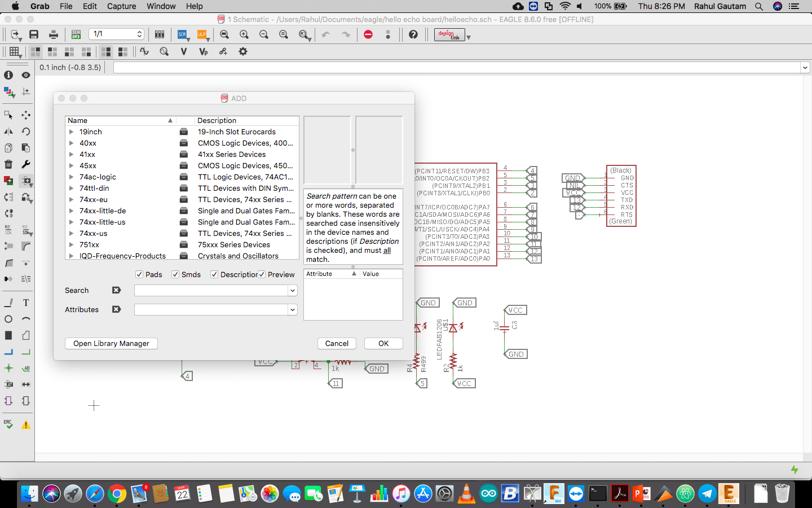Clear the Search field with X button
Screen dimensions: 812x508
(x=116, y=290)
